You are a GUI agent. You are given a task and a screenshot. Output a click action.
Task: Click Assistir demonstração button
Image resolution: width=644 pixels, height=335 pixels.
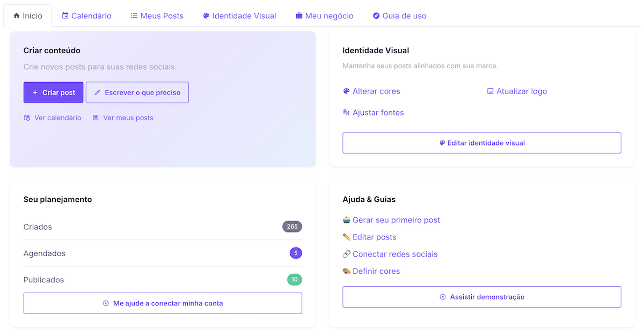tap(481, 297)
